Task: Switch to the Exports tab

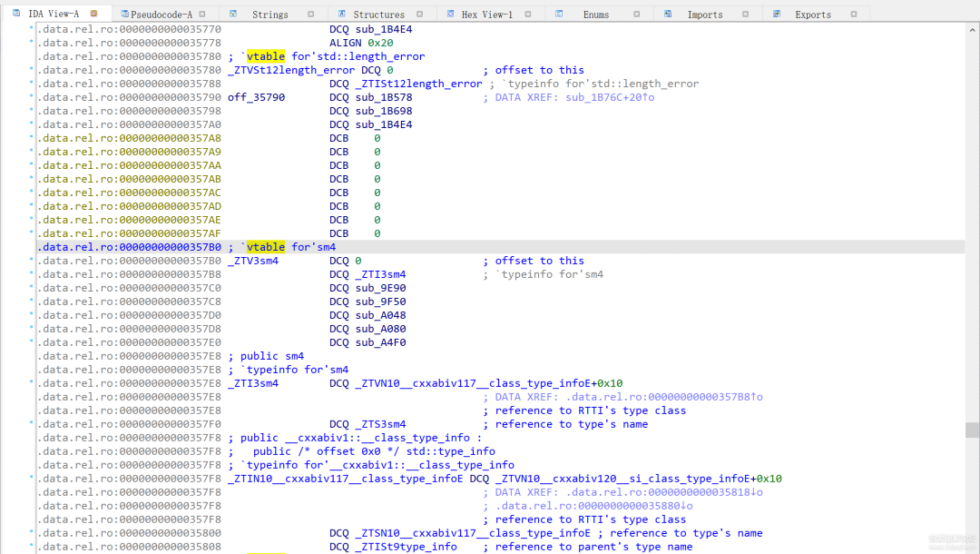Action: tap(812, 15)
